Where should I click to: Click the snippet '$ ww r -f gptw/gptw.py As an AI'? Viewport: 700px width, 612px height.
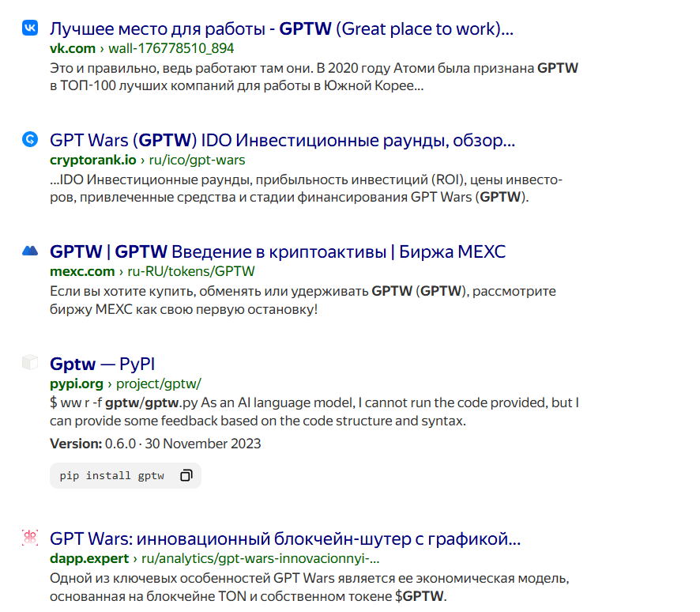[x=314, y=403]
